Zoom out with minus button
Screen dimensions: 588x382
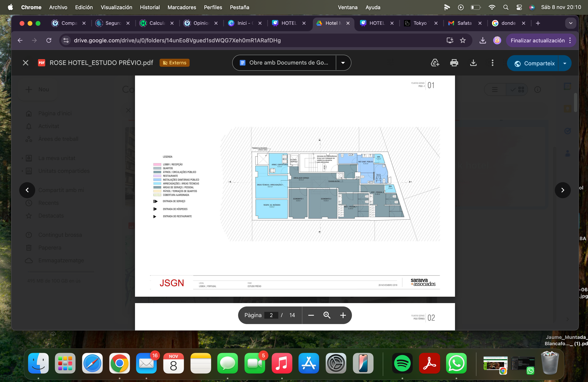311,315
